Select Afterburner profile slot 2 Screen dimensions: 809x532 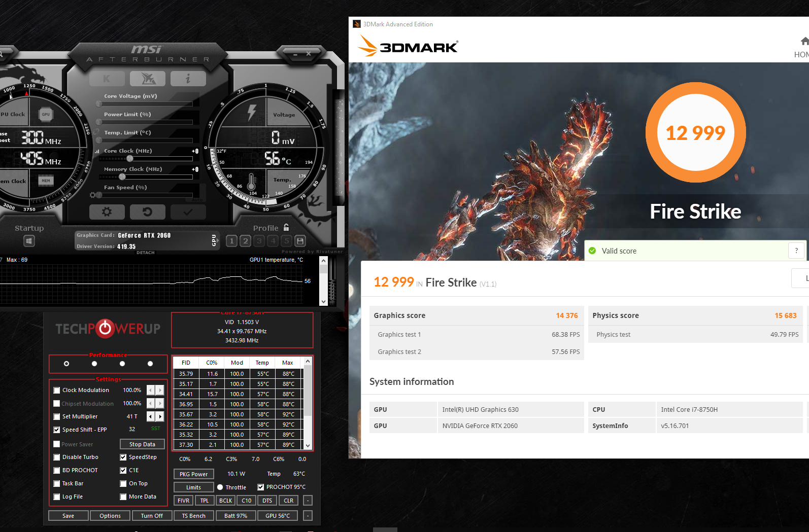[246, 241]
